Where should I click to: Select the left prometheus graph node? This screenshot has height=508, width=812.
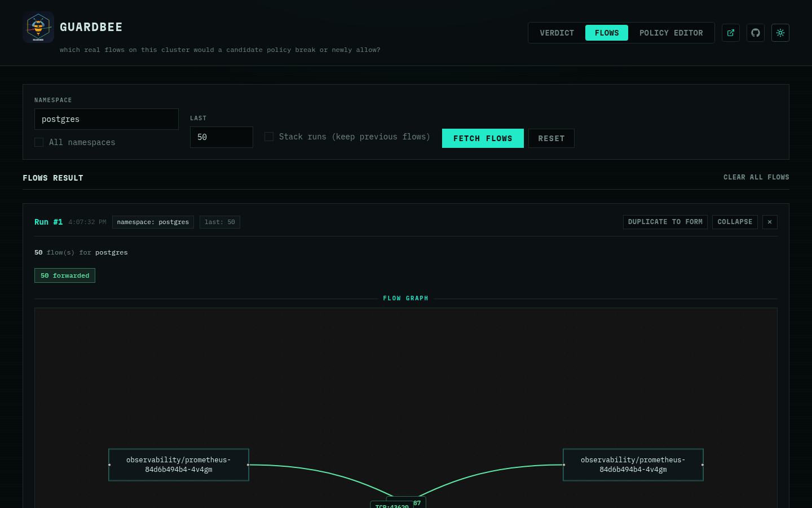[179, 465]
